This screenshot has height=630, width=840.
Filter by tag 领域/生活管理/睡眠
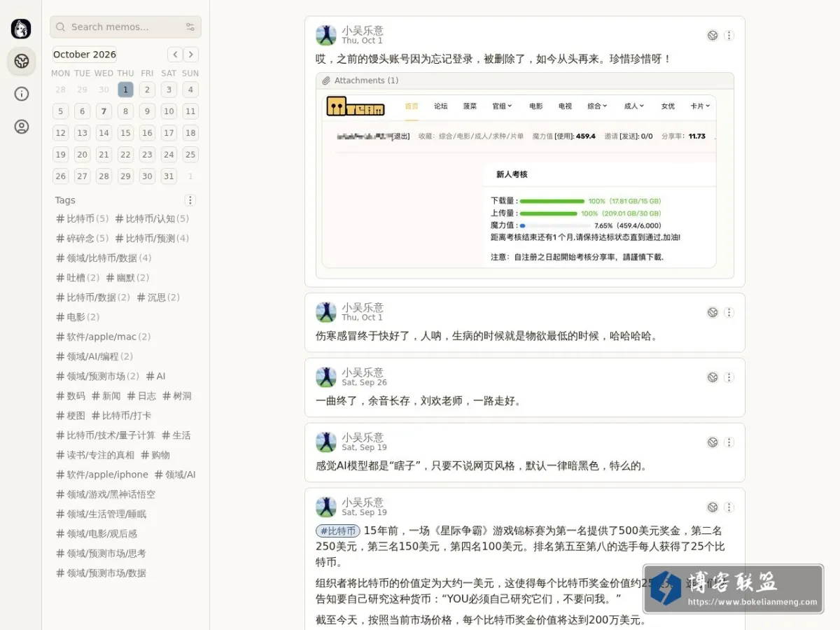click(101, 514)
